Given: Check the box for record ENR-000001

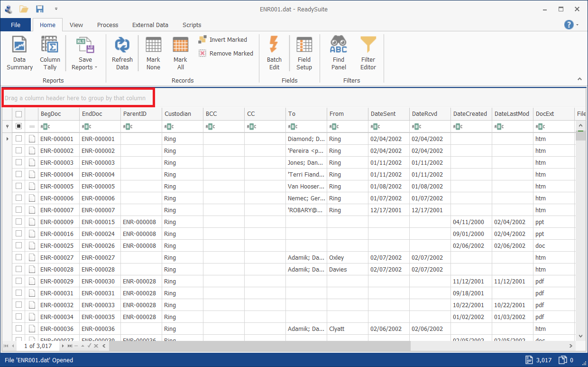Looking at the screenshot, I should (19, 139).
